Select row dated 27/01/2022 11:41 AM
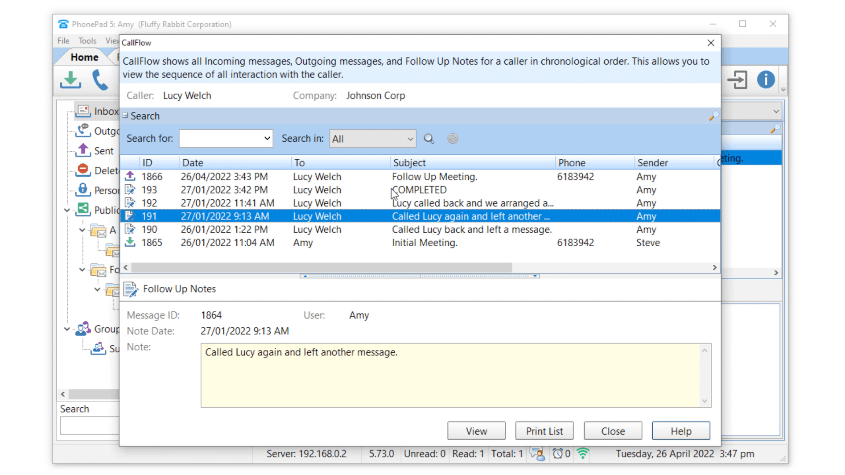Viewport: 845px width, 475px height. click(420, 203)
